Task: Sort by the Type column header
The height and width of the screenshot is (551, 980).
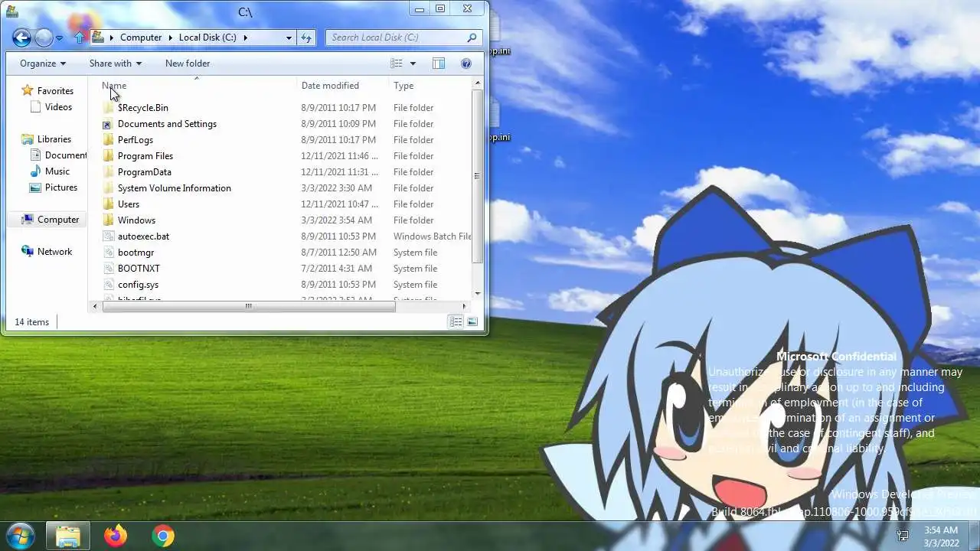Action: 403,86
